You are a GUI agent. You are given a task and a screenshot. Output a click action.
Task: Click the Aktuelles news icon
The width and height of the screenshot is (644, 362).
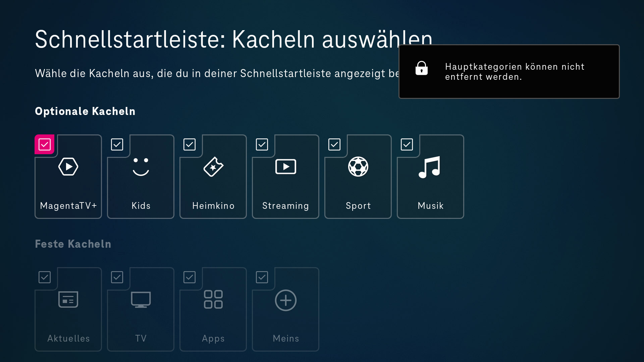pos(68,299)
